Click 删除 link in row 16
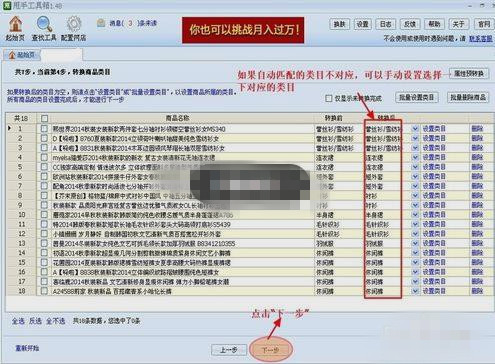The width and height of the screenshot is (495, 364). [x=477, y=272]
